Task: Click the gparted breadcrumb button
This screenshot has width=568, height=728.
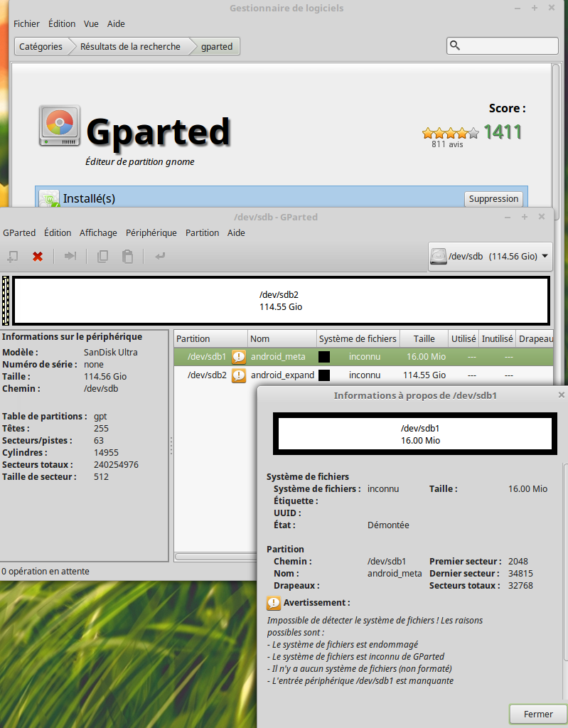Action: [216, 46]
